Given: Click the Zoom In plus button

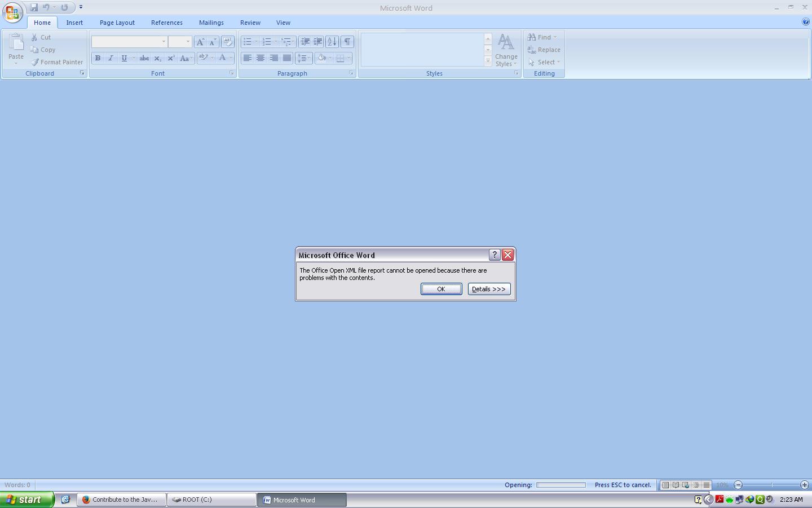Looking at the screenshot, I should (x=805, y=485).
